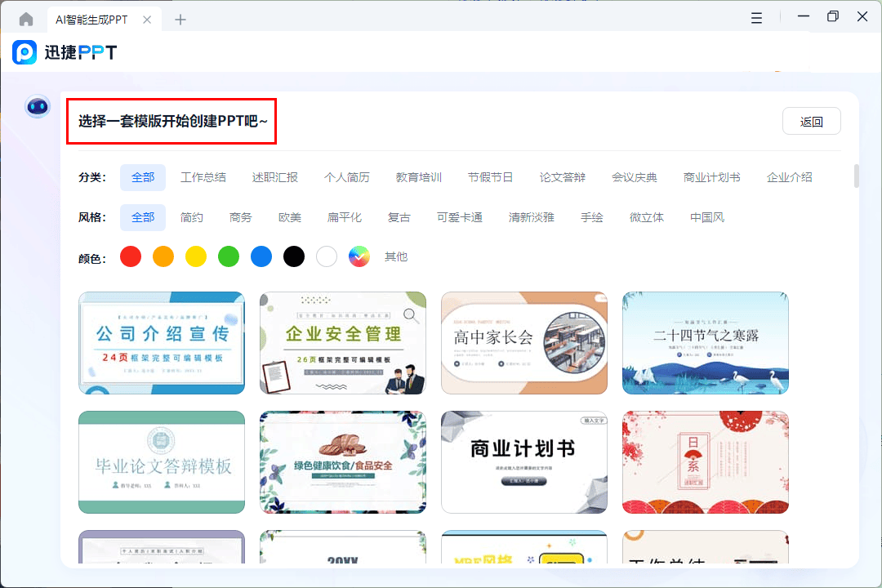This screenshot has width=882, height=588.
Task: Select the 绿色健康饮食/食品安全 template
Action: tap(342, 462)
